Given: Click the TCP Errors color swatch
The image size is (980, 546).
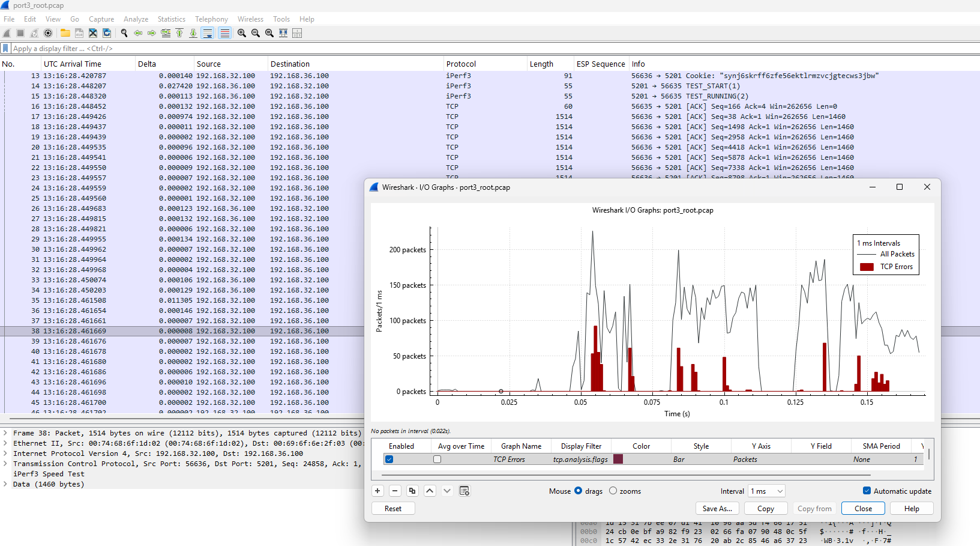Looking at the screenshot, I should tap(618, 459).
